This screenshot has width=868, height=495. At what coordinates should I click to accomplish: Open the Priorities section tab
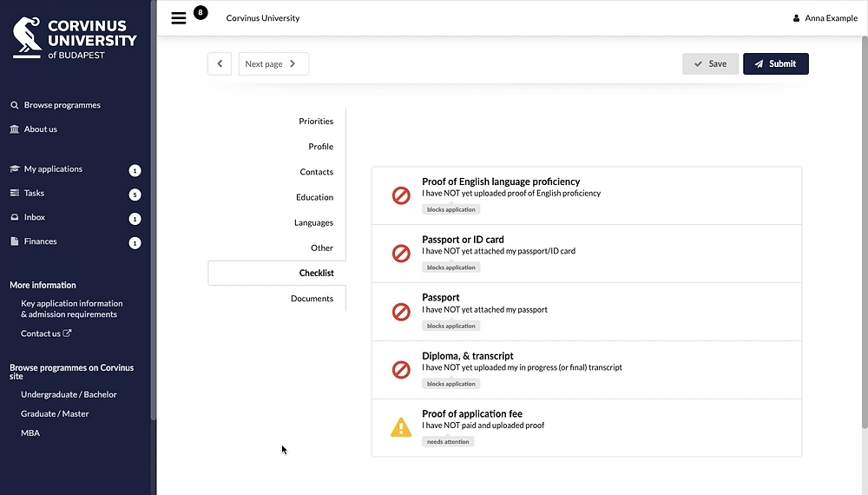(x=316, y=122)
